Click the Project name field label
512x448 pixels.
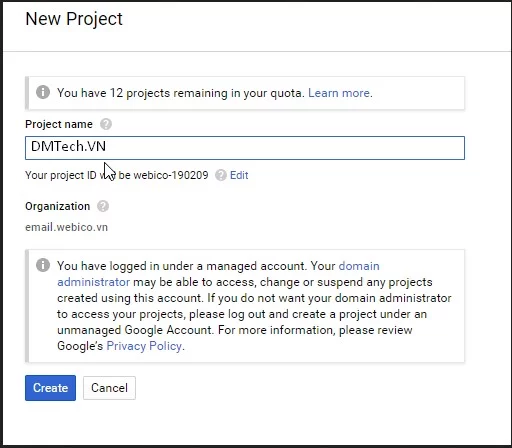pos(59,124)
